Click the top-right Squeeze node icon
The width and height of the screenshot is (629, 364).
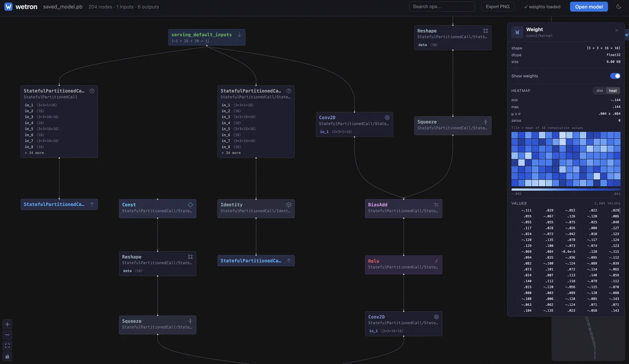point(486,122)
